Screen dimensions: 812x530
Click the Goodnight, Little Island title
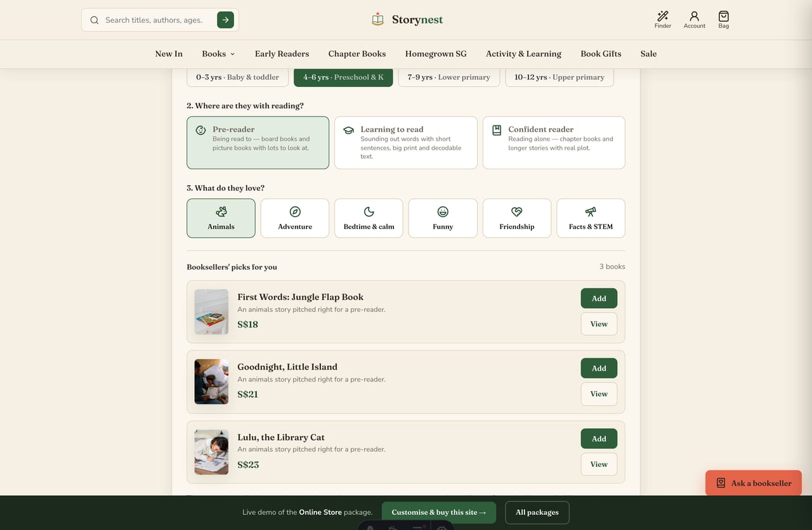pos(287,366)
